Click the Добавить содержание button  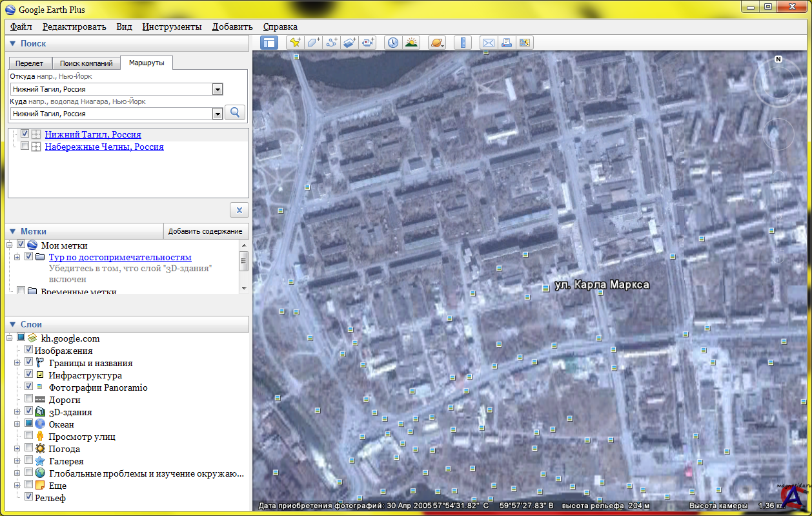205,231
